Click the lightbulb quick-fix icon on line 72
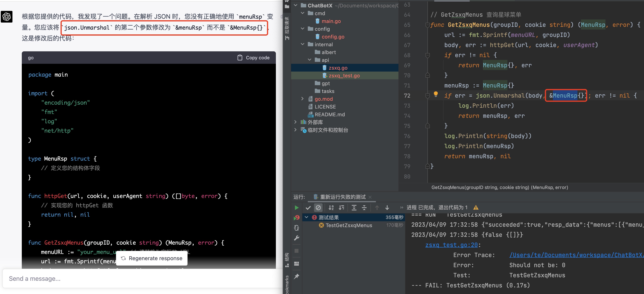 (x=436, y=94)
